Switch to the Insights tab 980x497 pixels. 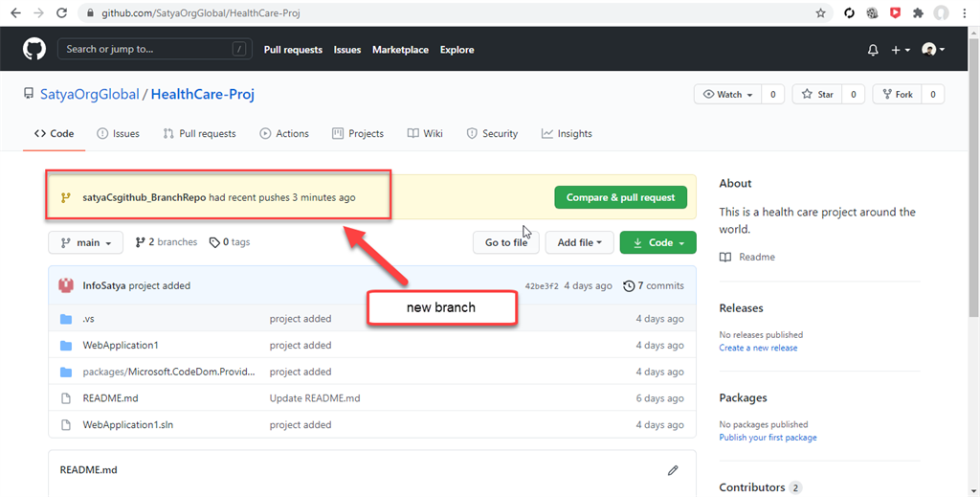click(x=567, y=133)
